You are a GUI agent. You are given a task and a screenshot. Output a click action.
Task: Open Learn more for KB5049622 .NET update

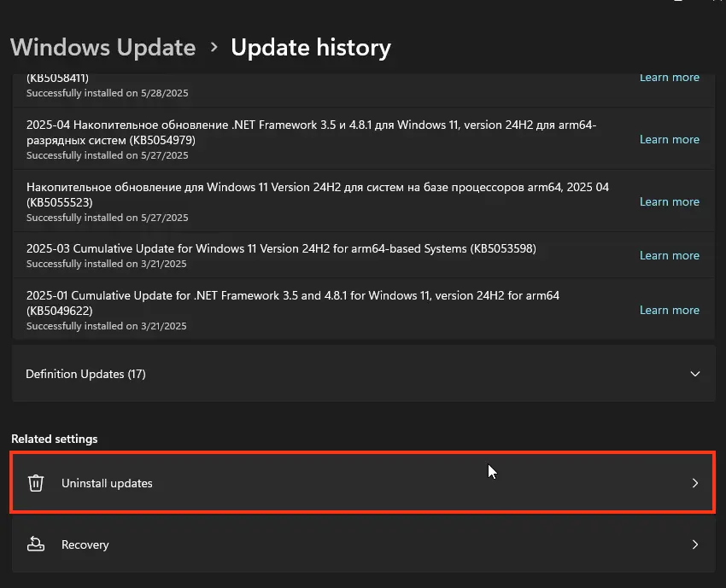(x=669, y=310)
